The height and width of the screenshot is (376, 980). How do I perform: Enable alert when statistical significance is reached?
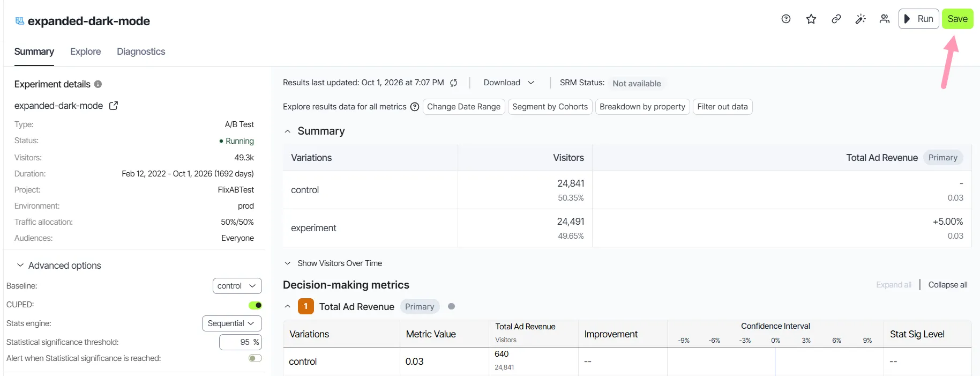tap(255, 358)
